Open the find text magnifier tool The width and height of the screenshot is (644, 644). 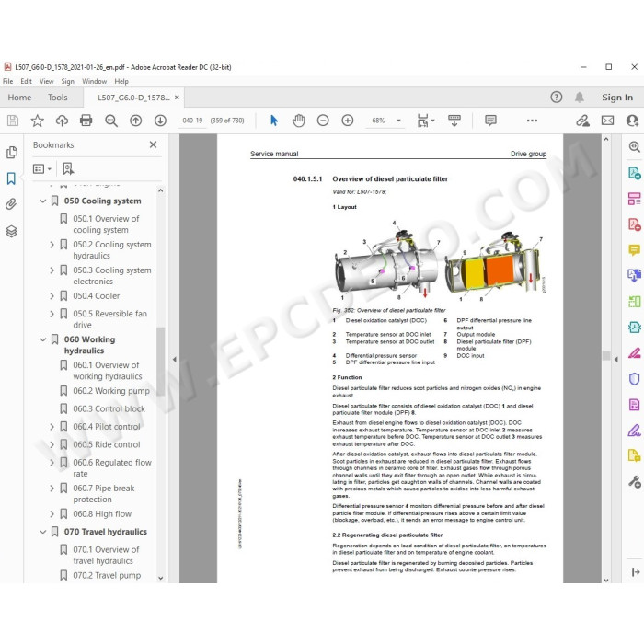pyautogui.click(x=111, y=121)
